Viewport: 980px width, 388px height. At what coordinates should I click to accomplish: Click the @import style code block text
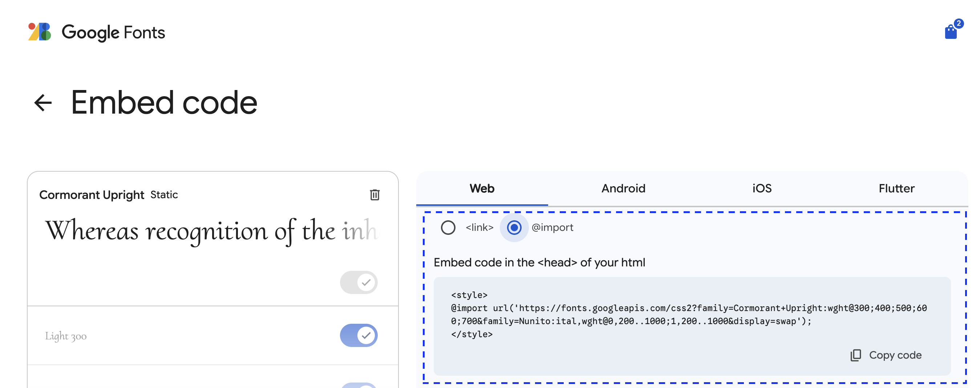tap(689, 314)
